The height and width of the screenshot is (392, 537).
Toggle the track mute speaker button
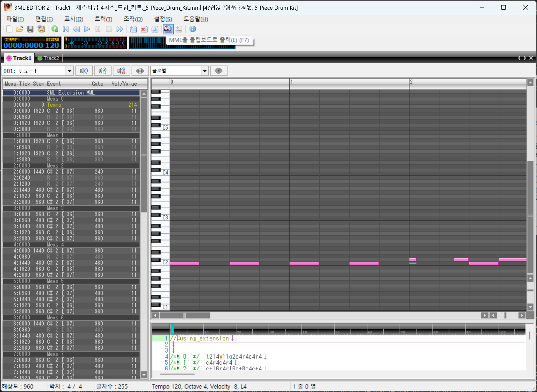coord(84,71)
